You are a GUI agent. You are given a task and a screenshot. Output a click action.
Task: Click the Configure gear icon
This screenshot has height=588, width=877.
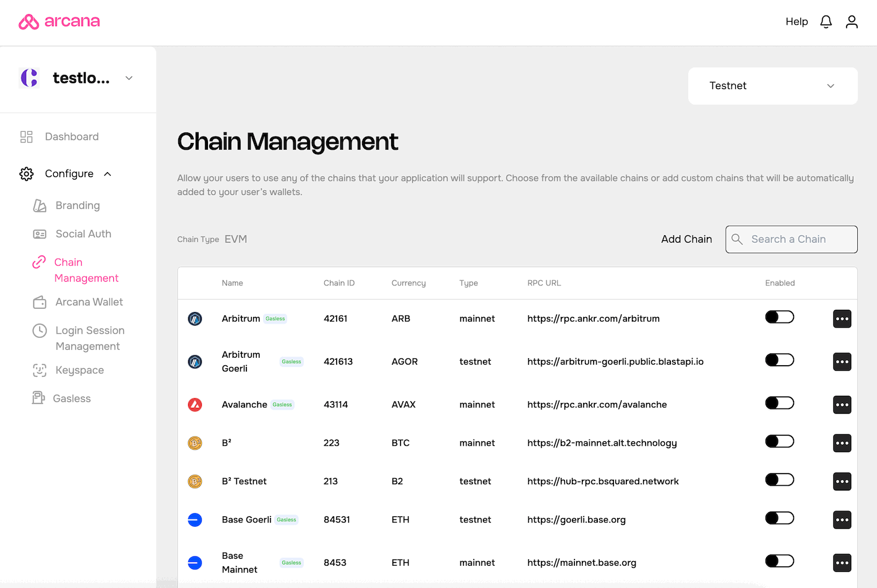click(27, 174)
